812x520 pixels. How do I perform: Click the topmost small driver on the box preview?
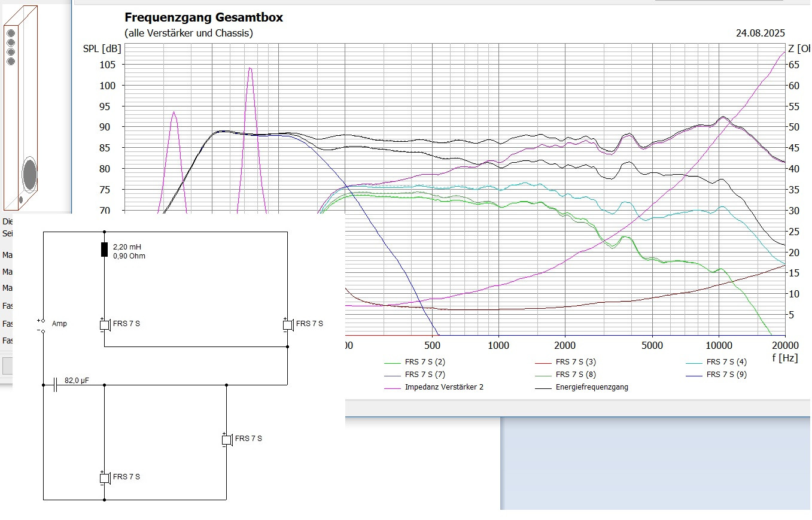pyautogui.click(x=11, y=34)
